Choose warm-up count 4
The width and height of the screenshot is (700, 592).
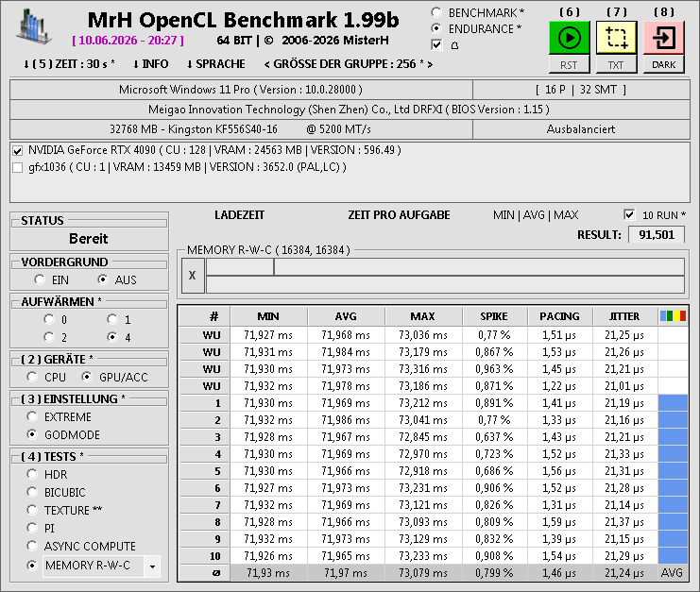[112, 337]
